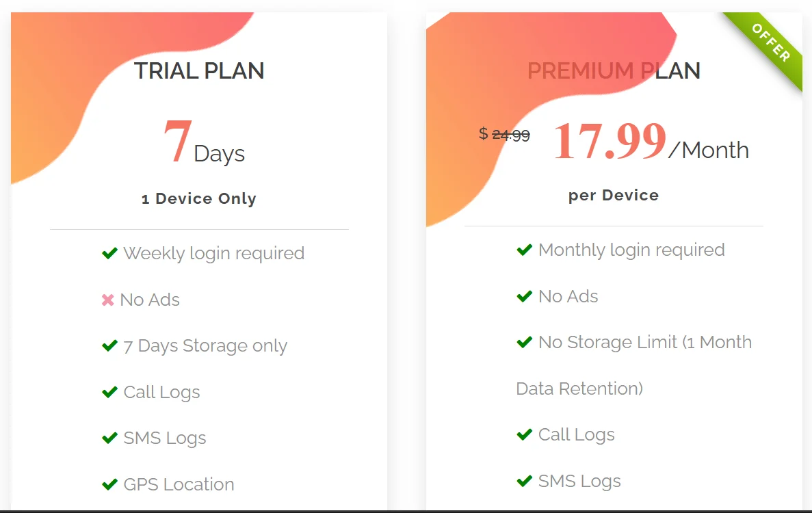The image size is (812, 513).
Task: Click the checkmark beside No Storage Limit
Action: click(x=525, y=343)
